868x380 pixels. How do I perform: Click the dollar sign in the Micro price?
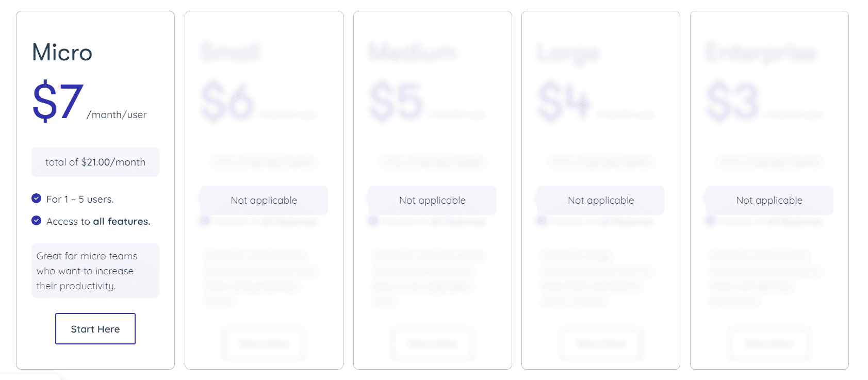click(x=44, y=100)
